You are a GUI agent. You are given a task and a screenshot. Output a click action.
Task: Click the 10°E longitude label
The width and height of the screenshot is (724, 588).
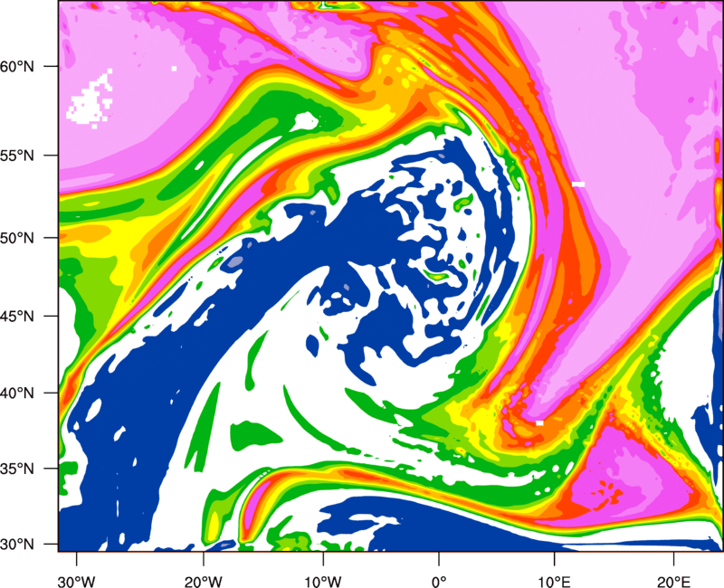554,582
